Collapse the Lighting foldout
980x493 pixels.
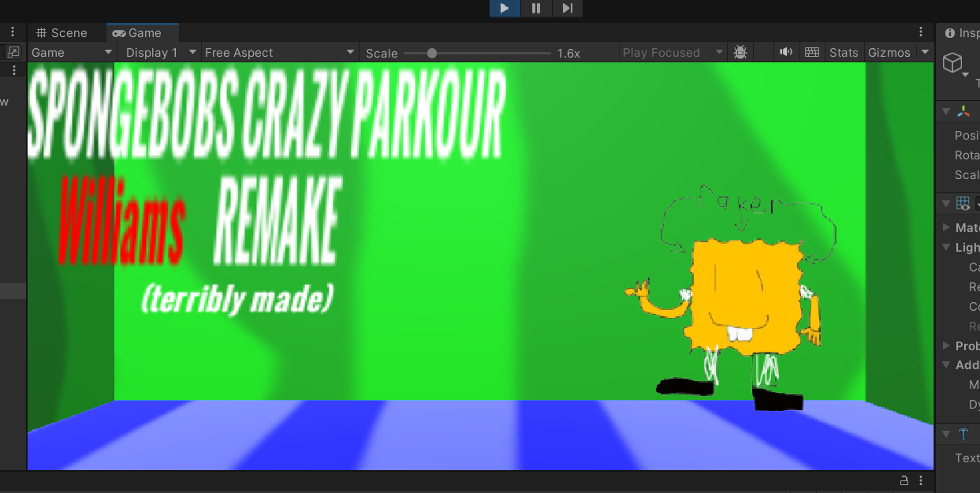click(947, 247)
